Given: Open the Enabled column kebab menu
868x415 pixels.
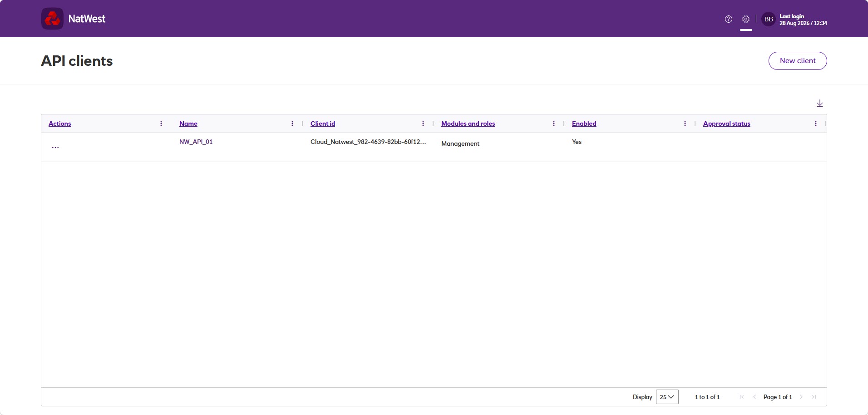Looking at the screenshot, I should point(685,124).
